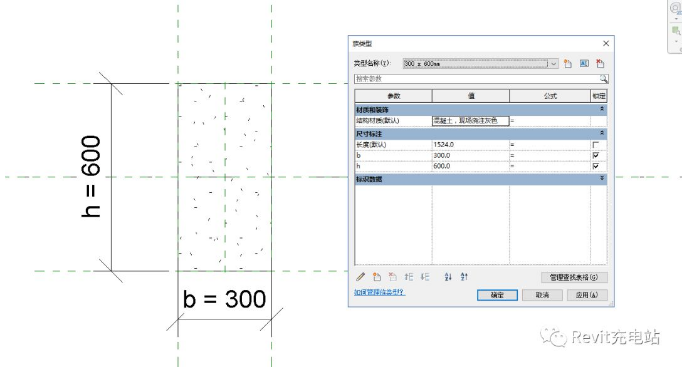The width and height of the screenshot is (689, 372).
Task: Toggle the lock checkbox for parameter b
Action: (596, 155)
